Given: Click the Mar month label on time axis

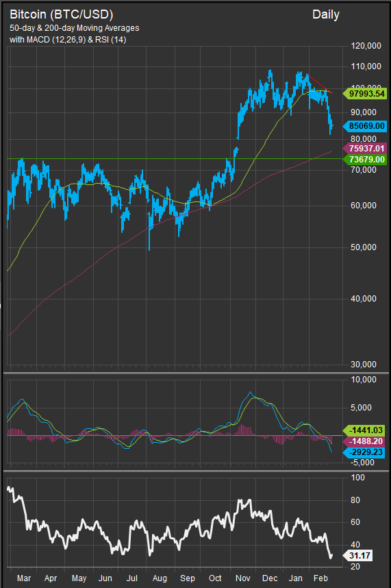Looking at the screenshot, I should (x=24, y=578).
